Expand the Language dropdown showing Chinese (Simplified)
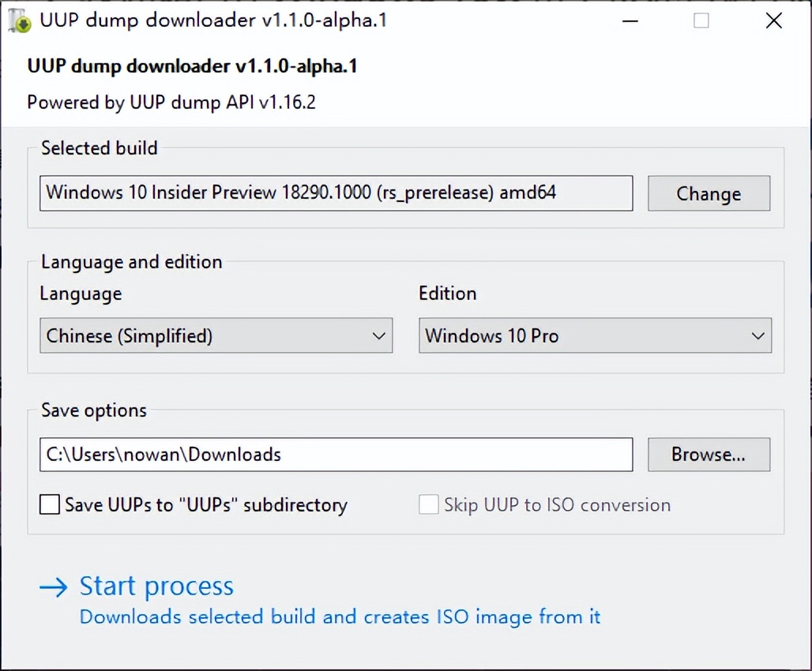812x671 pixels. pyautogui.click(x=216, y=335)
